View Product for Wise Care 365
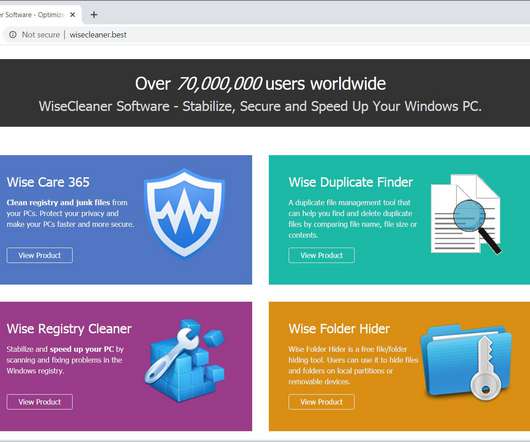Screen dimensions: 530x442 [x=40, y=255]
